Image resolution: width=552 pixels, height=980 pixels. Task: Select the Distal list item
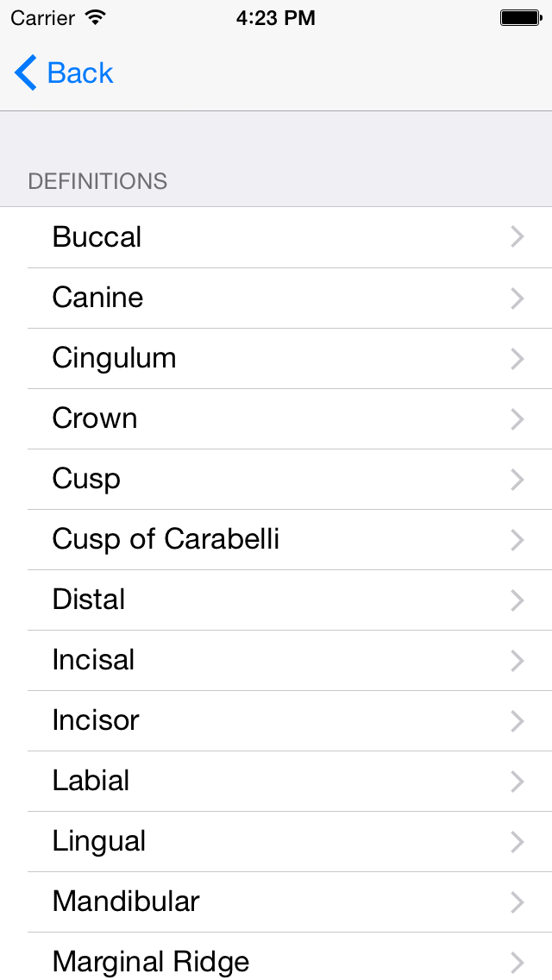click(89, 600)
